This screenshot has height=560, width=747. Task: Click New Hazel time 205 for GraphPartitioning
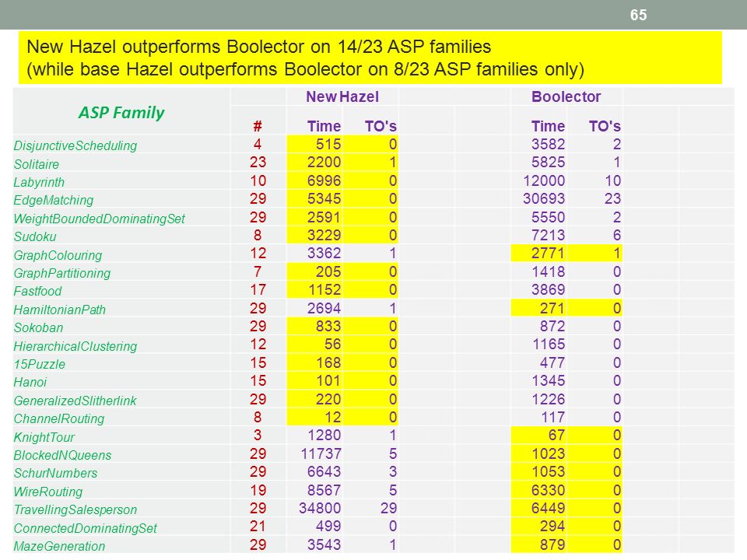pyautogui.click(x=328, y=271)
